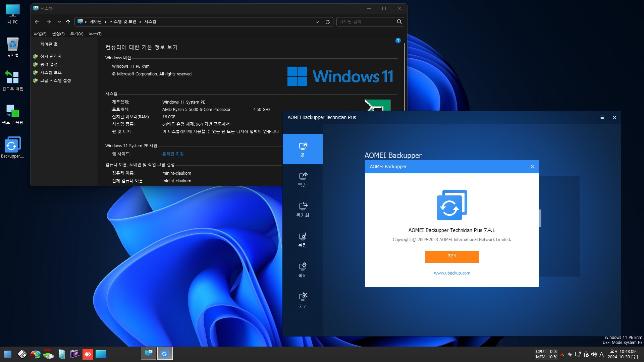Expand the chevron after 시스템 및 보안 breadcrumb
Image resolution: width=644 pixels, height=362 pixels.
coord(140,22)
